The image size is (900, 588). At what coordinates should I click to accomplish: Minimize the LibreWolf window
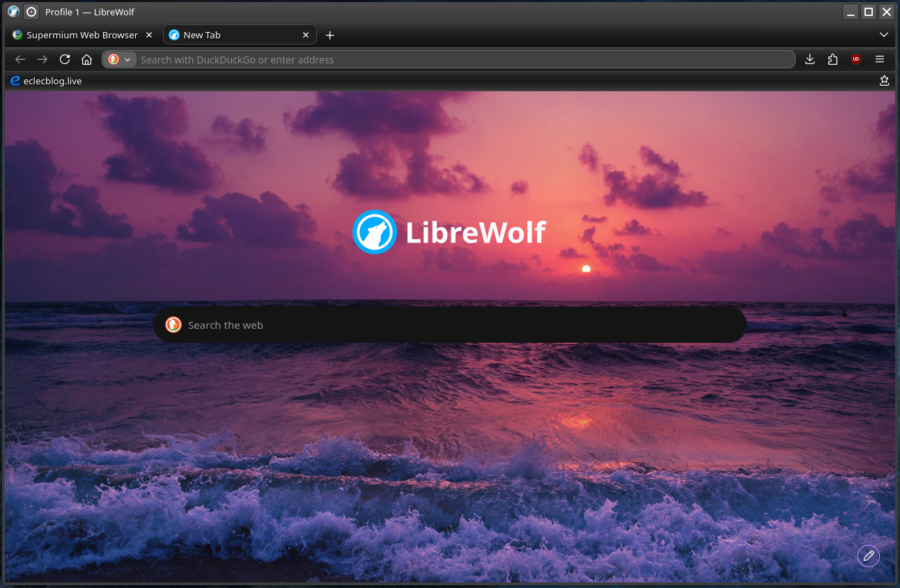click(850, 12)
